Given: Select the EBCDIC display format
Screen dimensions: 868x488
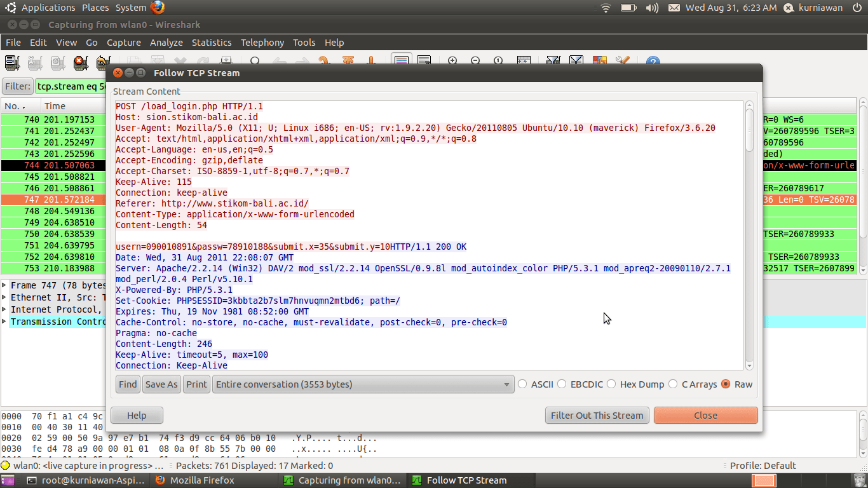Looking at the screenshot, I should [x=581, y=384].
